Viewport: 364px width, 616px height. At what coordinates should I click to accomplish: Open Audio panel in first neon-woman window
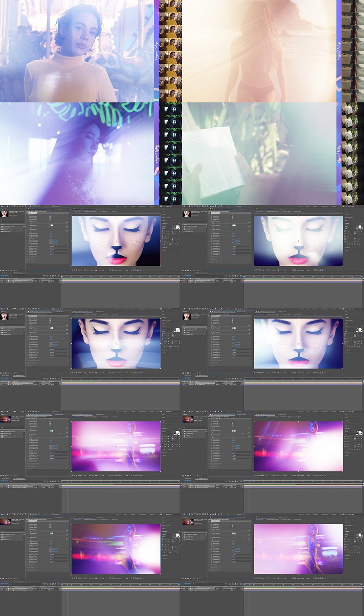(x=163, y=418)
